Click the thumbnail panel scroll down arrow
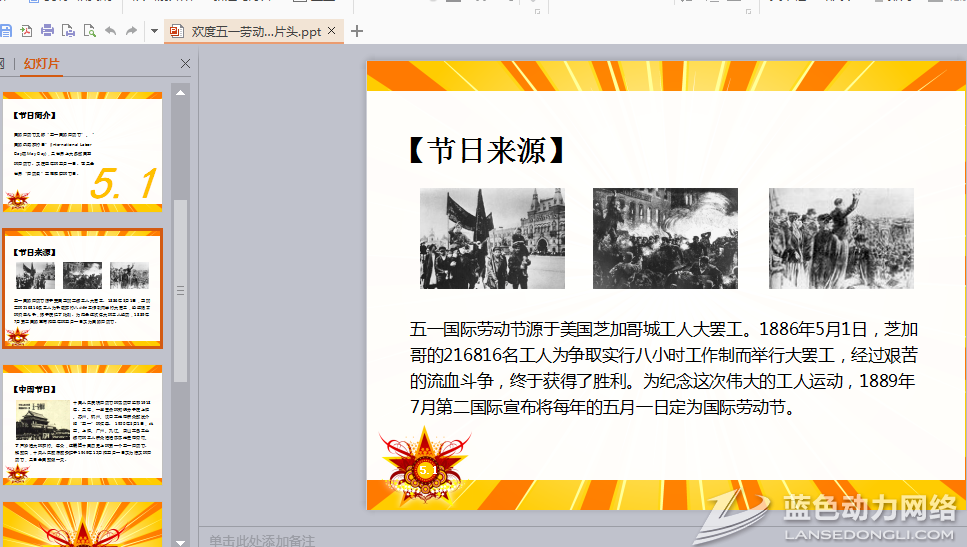Viewport: 967px width, 547px height. (x=181, y=539)
